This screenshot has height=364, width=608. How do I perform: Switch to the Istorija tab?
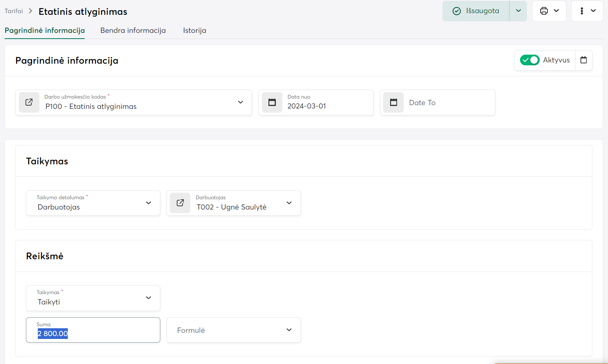click(x=194, y=30)
